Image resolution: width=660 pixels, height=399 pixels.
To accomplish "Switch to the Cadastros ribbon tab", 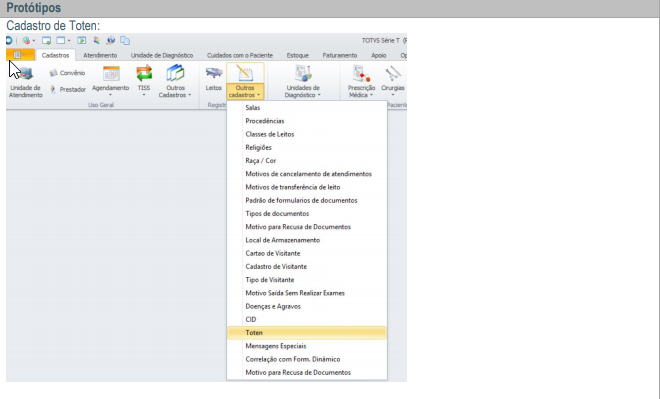I will click(x=56, y=55).
